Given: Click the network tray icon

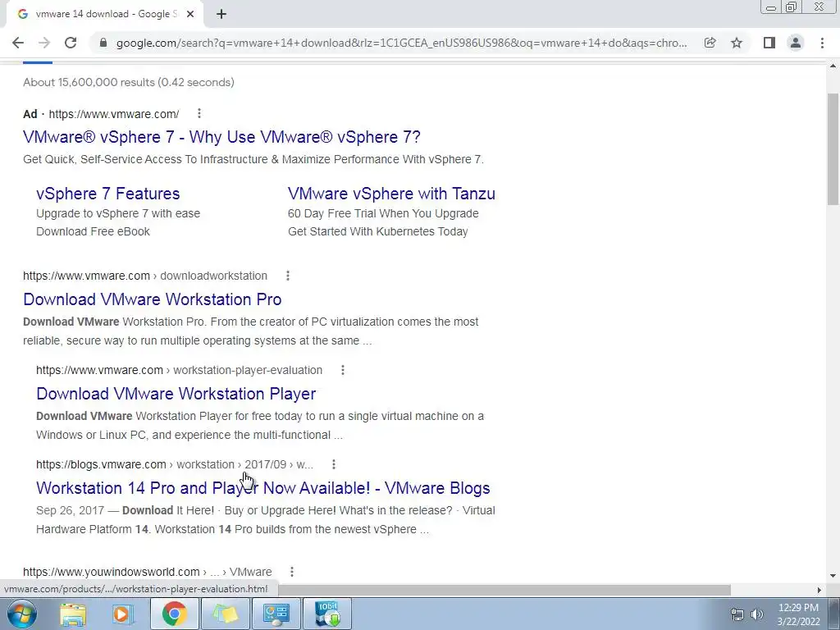Looking at the screenshot, I should tap(737, 614).
